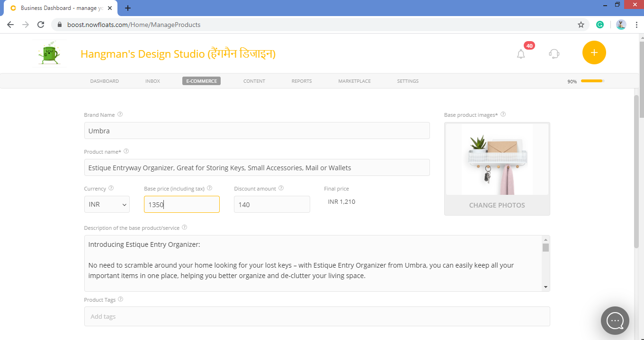Screen dimensions: 644x340
Task: Open the SETTINGS menu
Action: click(408, 81)
